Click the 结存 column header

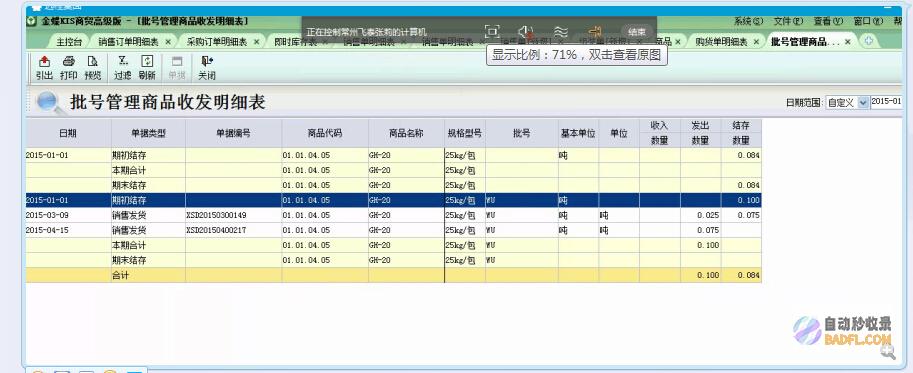tap(741, 126)
